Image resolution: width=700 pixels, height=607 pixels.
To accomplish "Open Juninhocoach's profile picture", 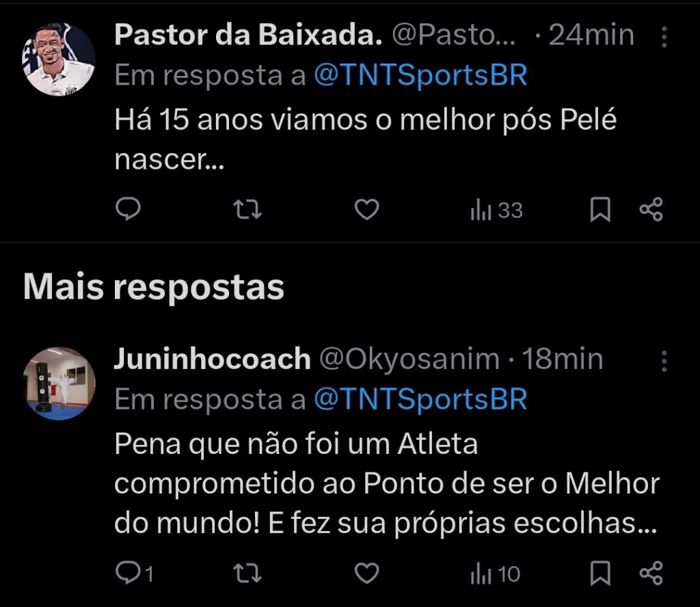I will [x=59, y=383].
